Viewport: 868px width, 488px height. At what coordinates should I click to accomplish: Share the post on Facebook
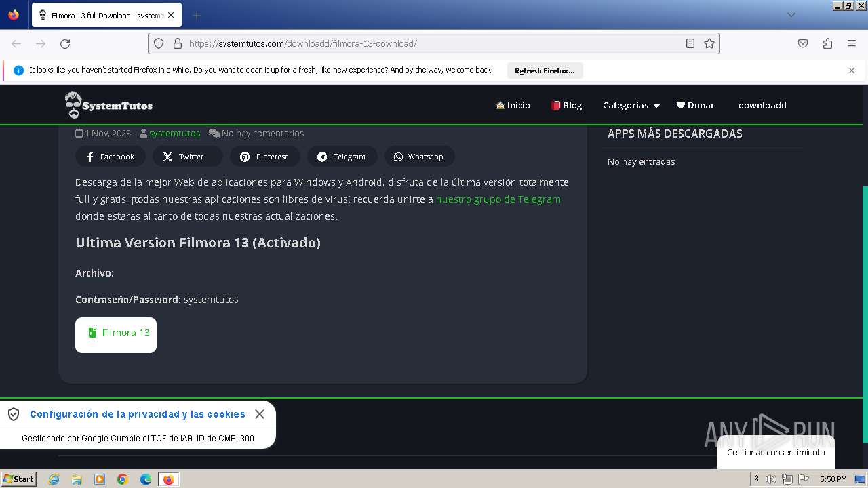[x=111, y=157]
